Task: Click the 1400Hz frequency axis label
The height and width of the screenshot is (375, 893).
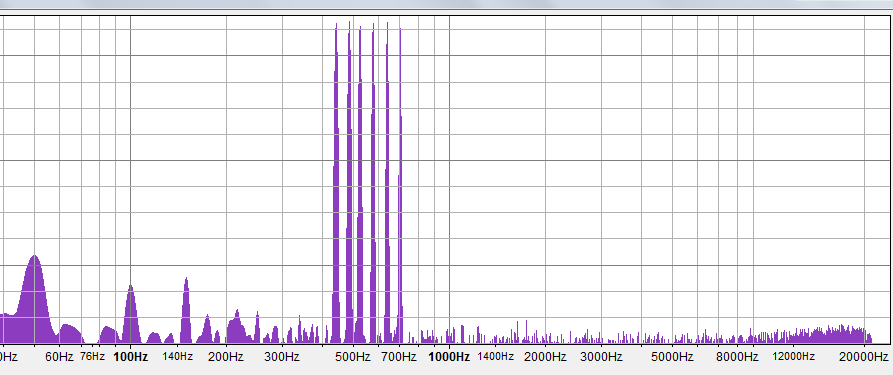Action: pos(495,357)
